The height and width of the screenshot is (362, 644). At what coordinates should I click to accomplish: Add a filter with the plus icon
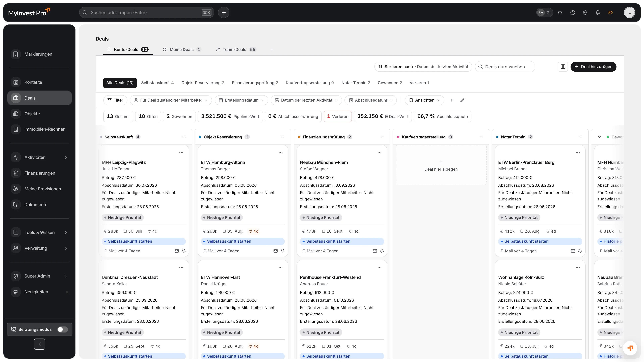point(451,100)
